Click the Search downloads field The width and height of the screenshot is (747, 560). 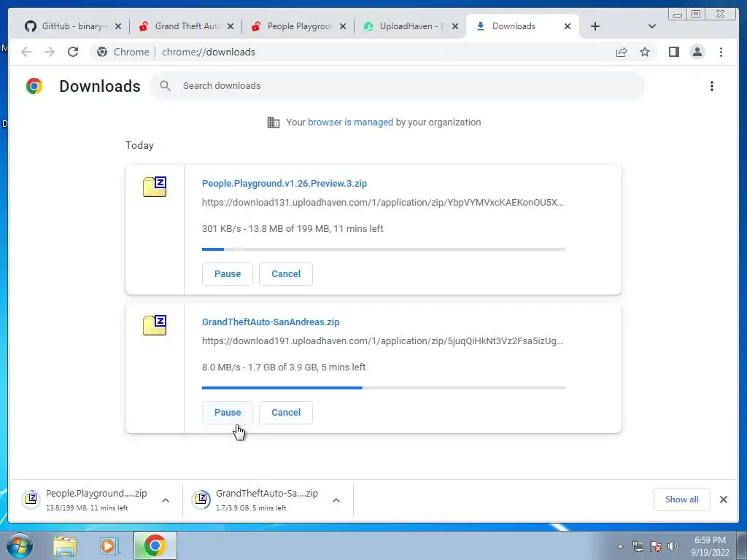pos(398,86)
